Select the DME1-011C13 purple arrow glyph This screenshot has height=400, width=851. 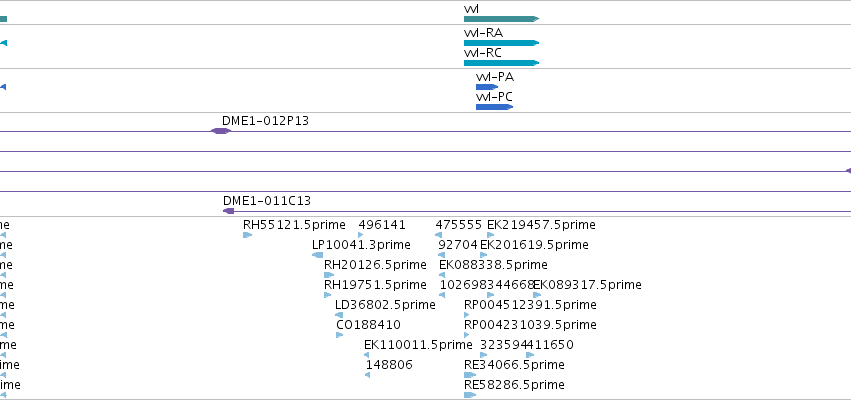[228, 211]
